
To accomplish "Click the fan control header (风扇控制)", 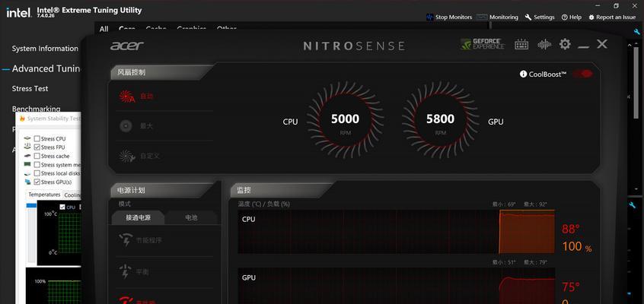I will click(132, 72).
